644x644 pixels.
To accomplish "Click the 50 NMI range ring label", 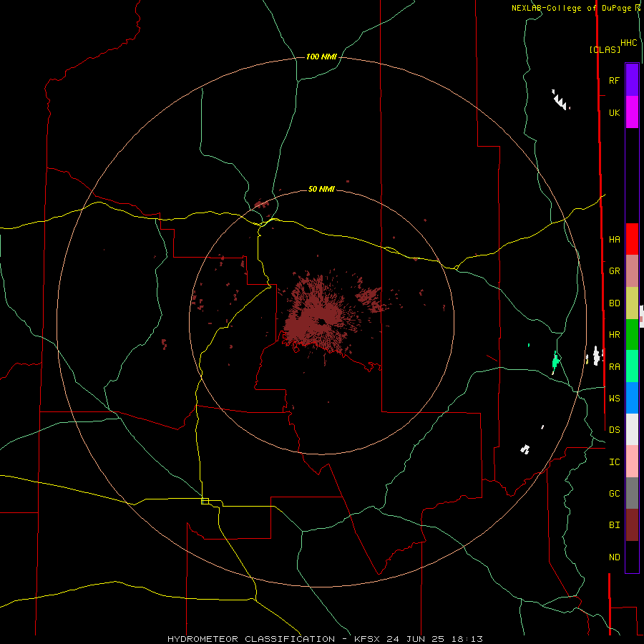I will pos(321,189).
